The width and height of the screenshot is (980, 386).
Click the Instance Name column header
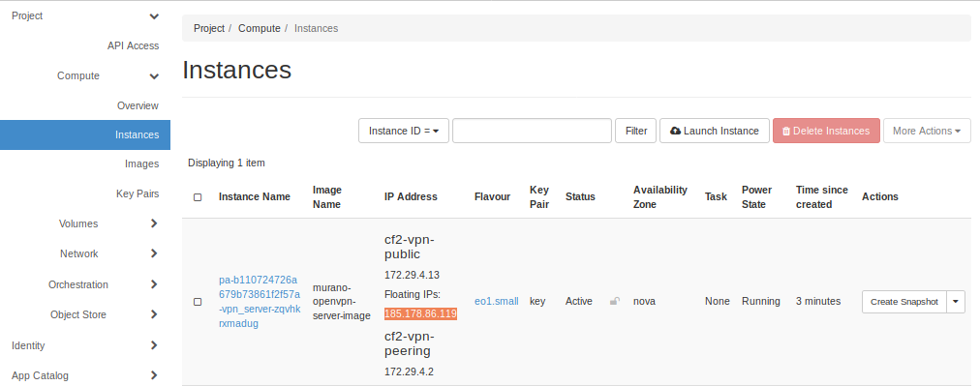(255, 196)
